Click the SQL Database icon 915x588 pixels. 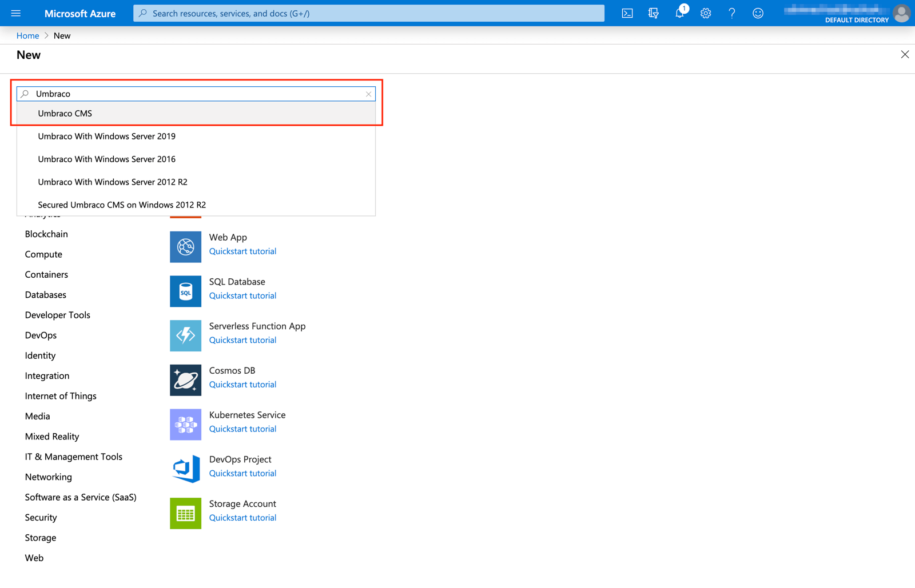[x=185, y=291]
